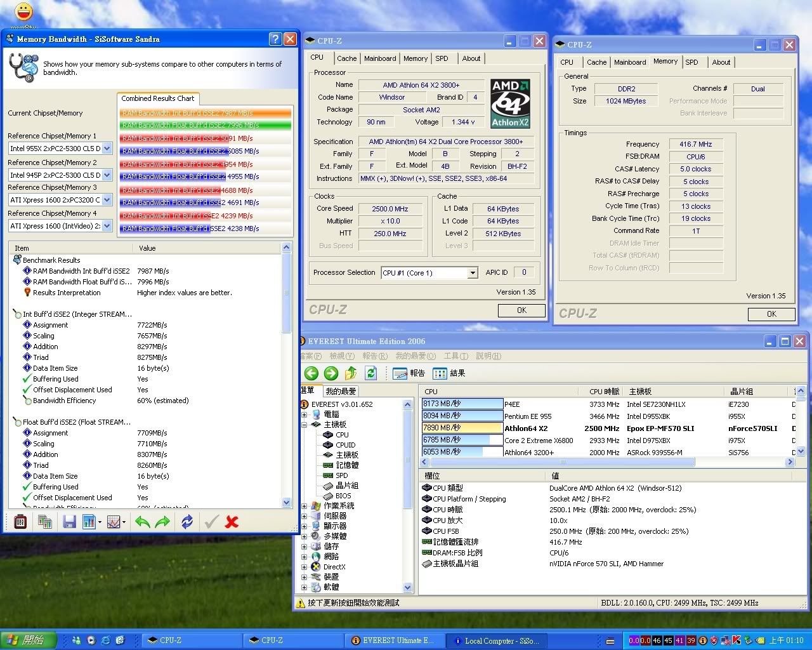
Task: Click the EVEREST benchmark list horizontal scrollbar
Action: (x=608, y=462)
